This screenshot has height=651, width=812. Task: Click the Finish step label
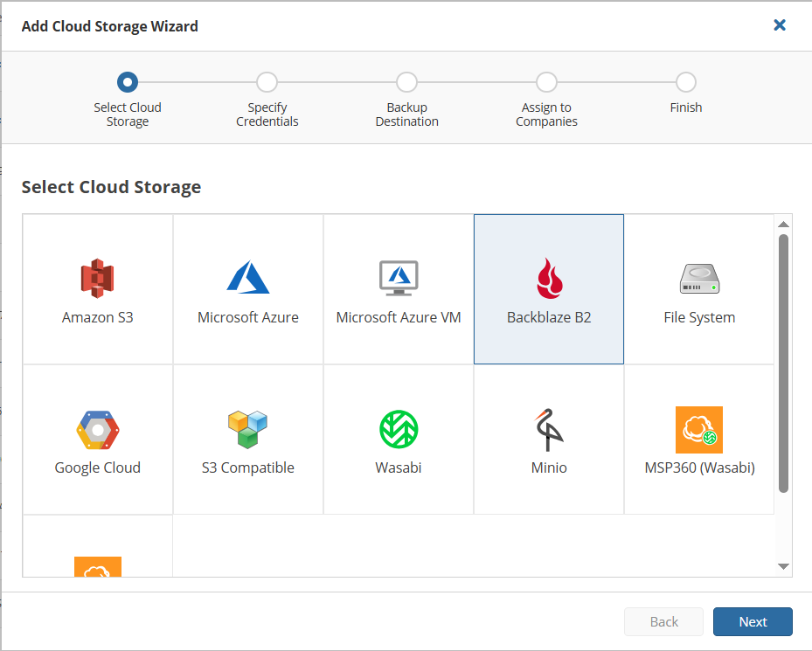pyautogui.click(x=686, y=107)
